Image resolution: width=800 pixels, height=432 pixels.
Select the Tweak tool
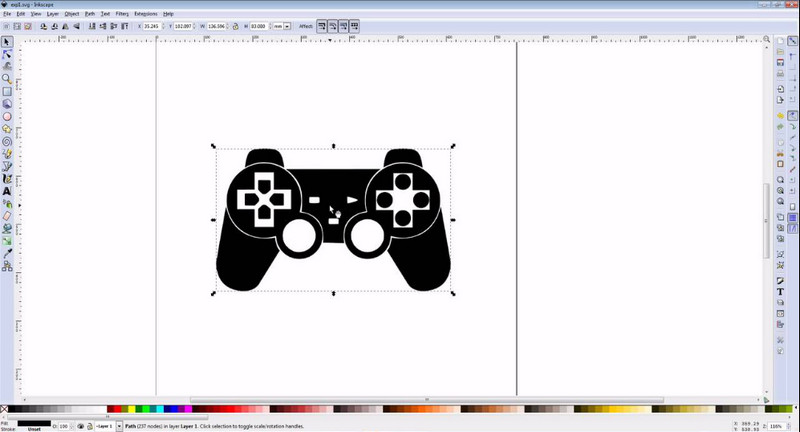7,66
